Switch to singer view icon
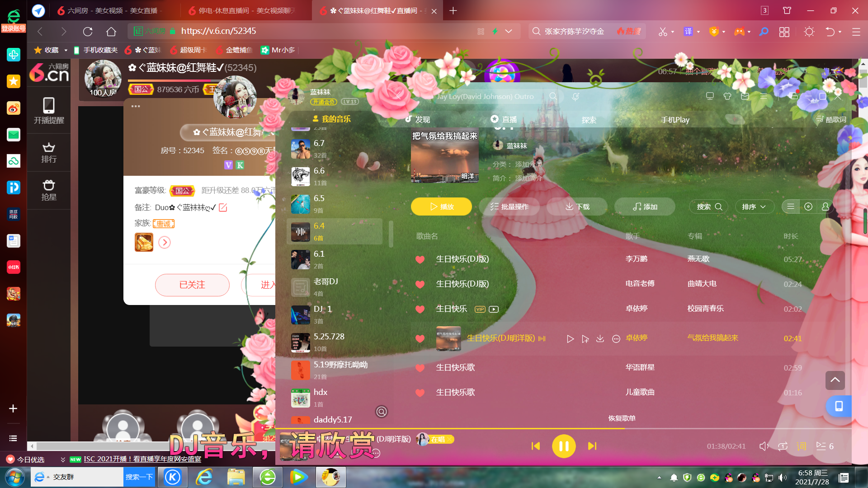The height and width of the screenshot is (488, 868). click(826, 206)
